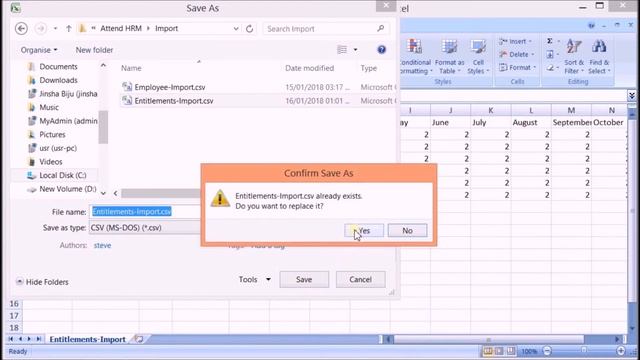Screen dimensions: 640x360
Task: Click Cell Styles in Excel ribbon
Action: (478, 57)
